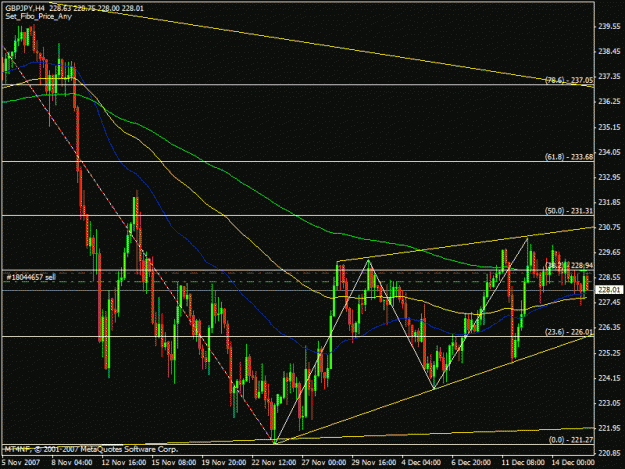The width and height of the screenshot is (625, 469).
Task: Click the 225.25 price axis label
Action: [x=609, y=353]
